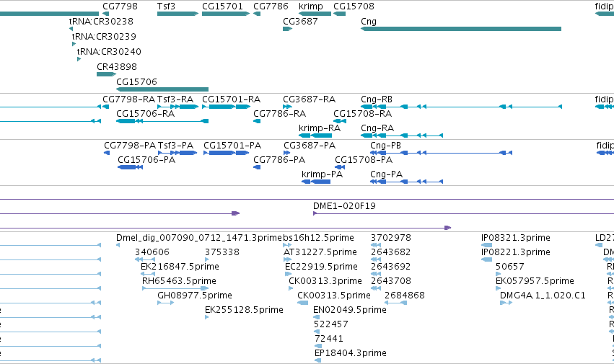Select the EC22919.5prime EST label
This screenshot has width=614, height=364.
[x=321, y=267]
